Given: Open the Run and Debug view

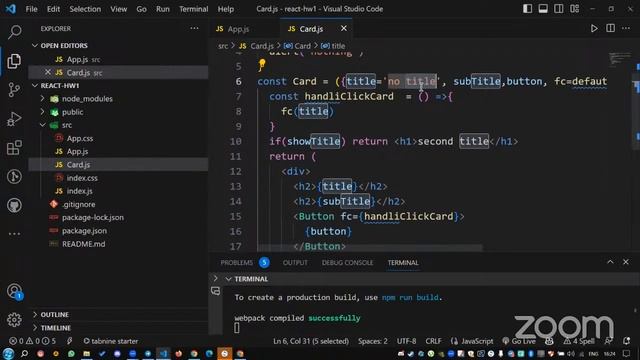Looking at the screenshot, I should click(14, 119).
